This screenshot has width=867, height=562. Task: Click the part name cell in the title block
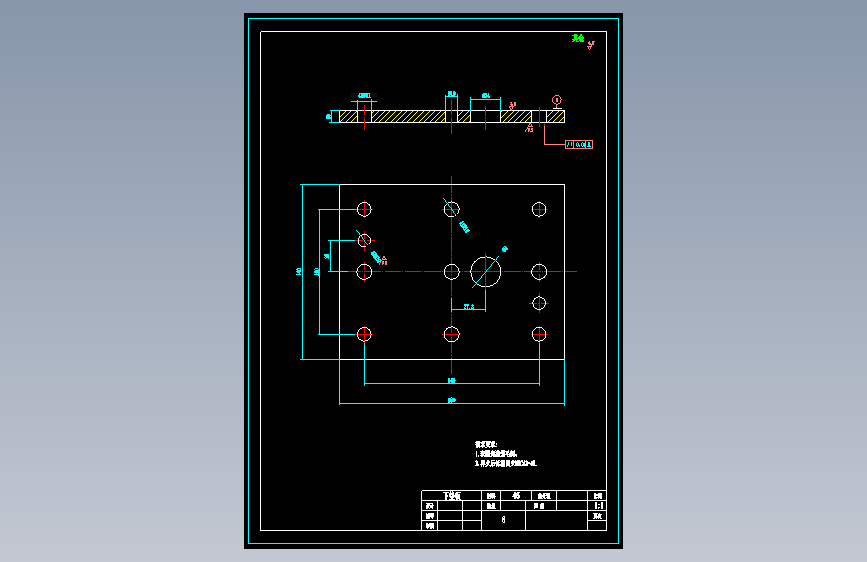(x=452, y=496)
